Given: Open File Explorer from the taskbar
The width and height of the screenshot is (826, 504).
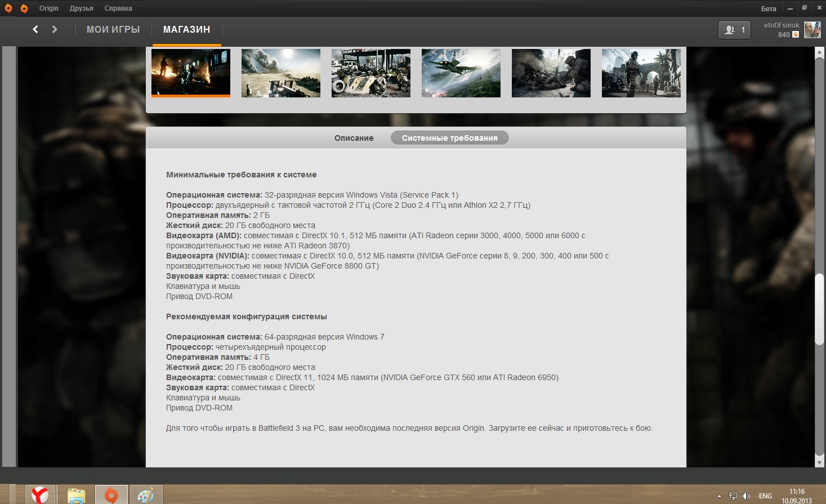Looking at the screenshot, I should coord(76,494).
